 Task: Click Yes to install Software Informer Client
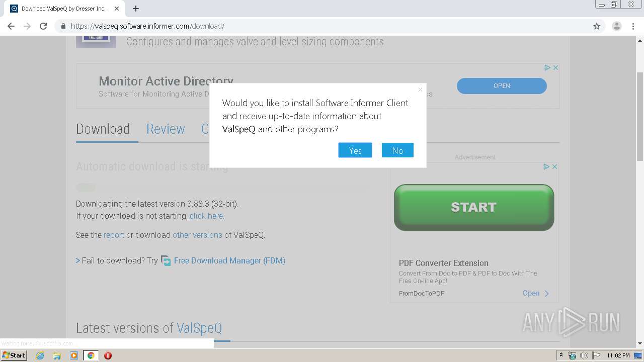tap(355, 150)
